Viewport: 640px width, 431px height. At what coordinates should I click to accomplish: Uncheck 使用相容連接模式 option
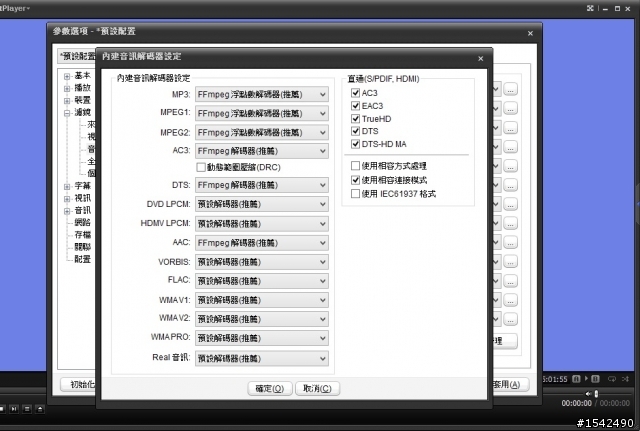355,180
